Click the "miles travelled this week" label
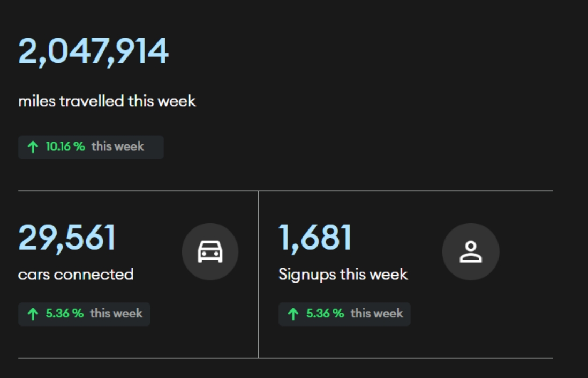Screen dimensions: 588x378 click(107, 101)
